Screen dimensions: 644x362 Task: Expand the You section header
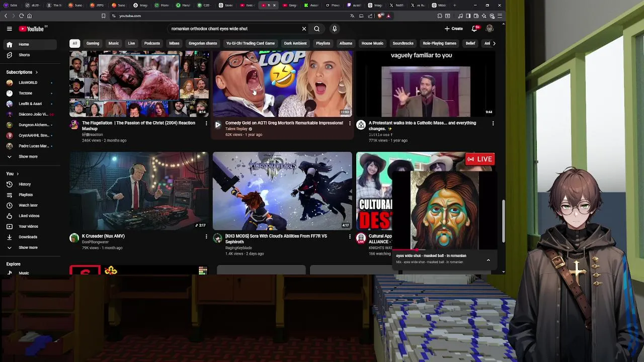[x=13, y=173]
